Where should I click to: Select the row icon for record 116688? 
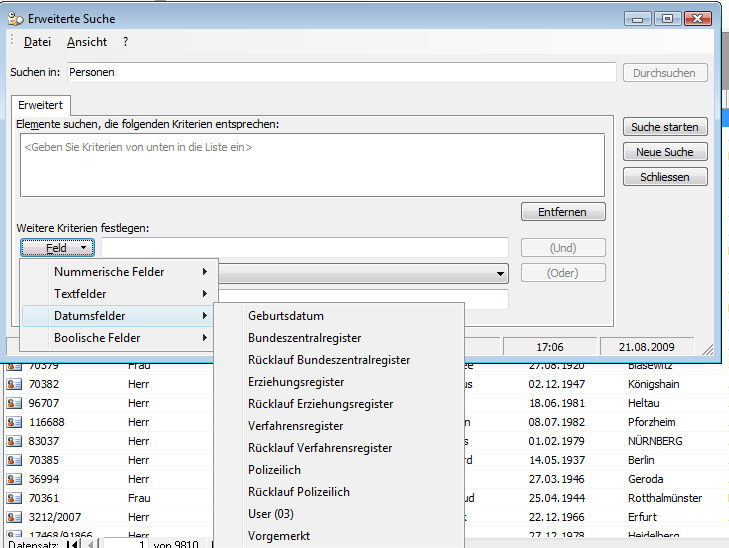point(14,422)
